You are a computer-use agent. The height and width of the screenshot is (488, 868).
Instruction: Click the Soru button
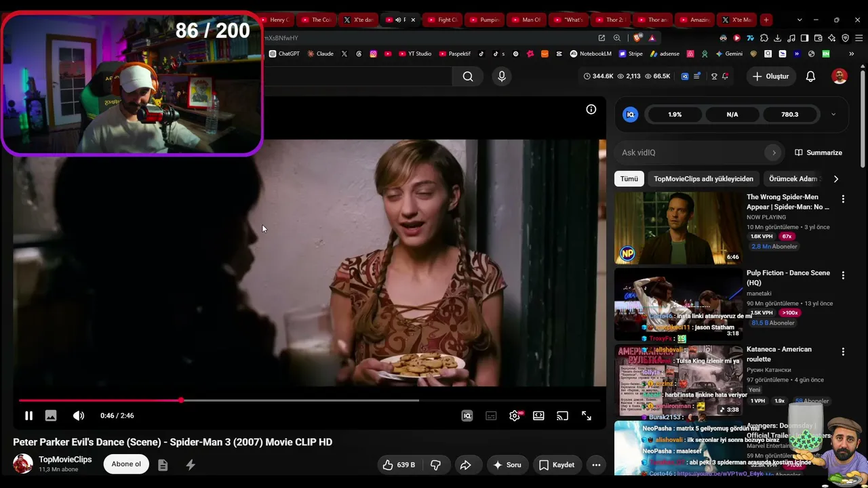point(507,465)
